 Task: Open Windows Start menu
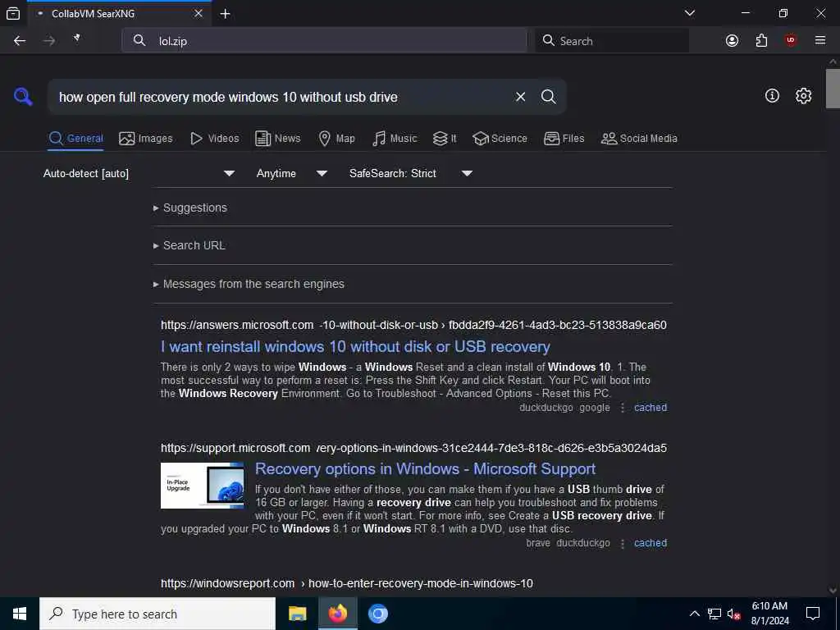(20, 614)
